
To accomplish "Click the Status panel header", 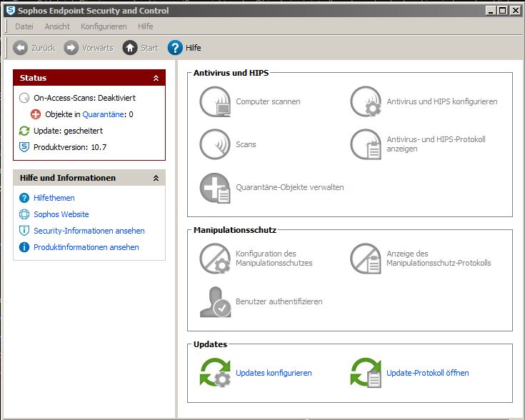I will (89, 78).
